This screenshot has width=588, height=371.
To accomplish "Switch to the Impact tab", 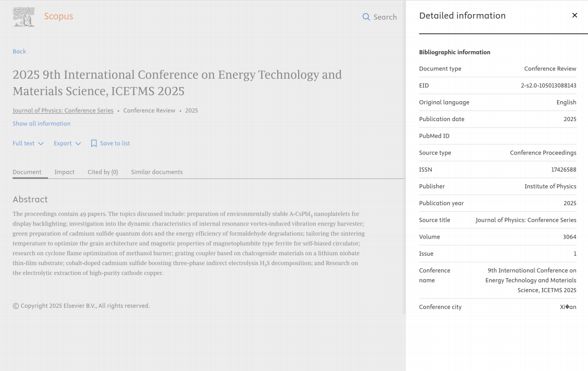I will pyautogui.click(x=65, y=172).
